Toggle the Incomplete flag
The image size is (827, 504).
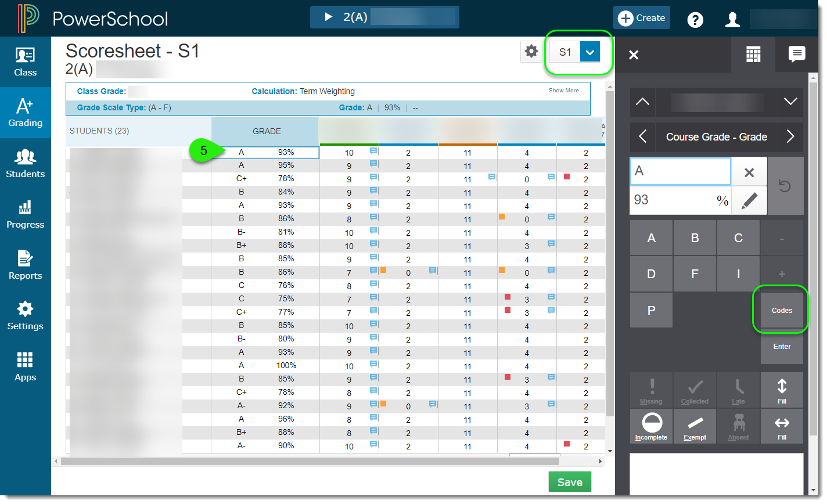(x=651, y=426)
